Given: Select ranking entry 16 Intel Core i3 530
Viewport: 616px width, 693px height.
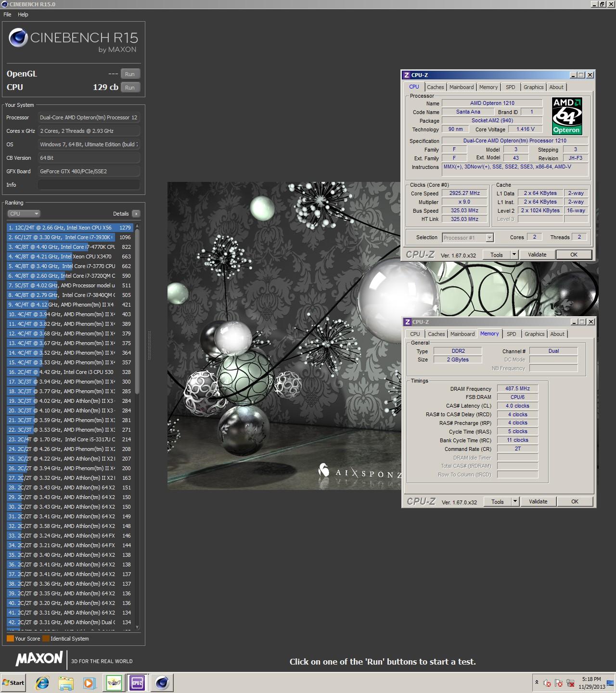Looking at the screenshot, I should pyautogui.click(x=70, y=372).
